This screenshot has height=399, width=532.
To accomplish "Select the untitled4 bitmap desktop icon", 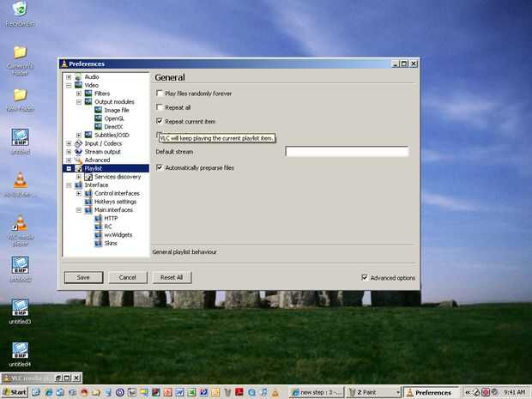I will (20, 354).
